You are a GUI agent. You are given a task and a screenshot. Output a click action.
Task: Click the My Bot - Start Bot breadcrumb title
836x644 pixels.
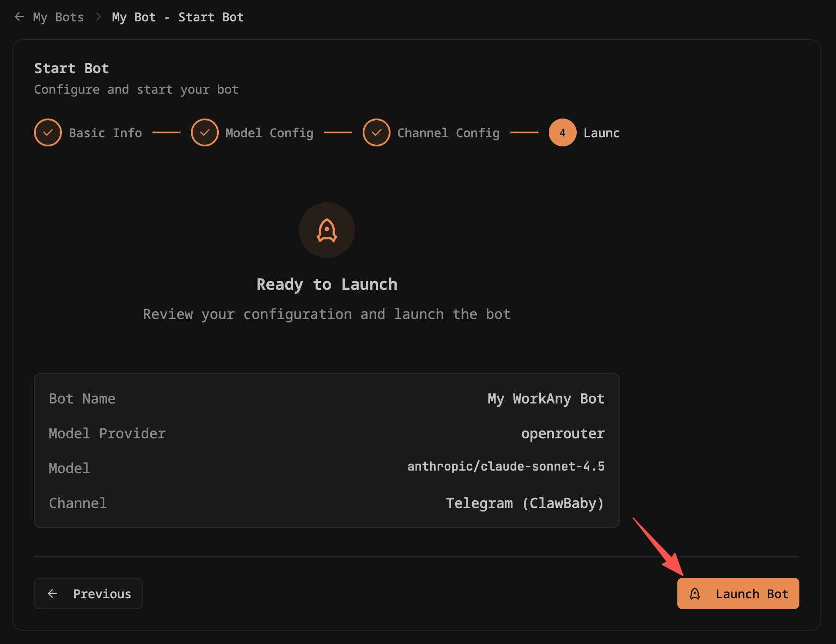click(x=178, y=17)
